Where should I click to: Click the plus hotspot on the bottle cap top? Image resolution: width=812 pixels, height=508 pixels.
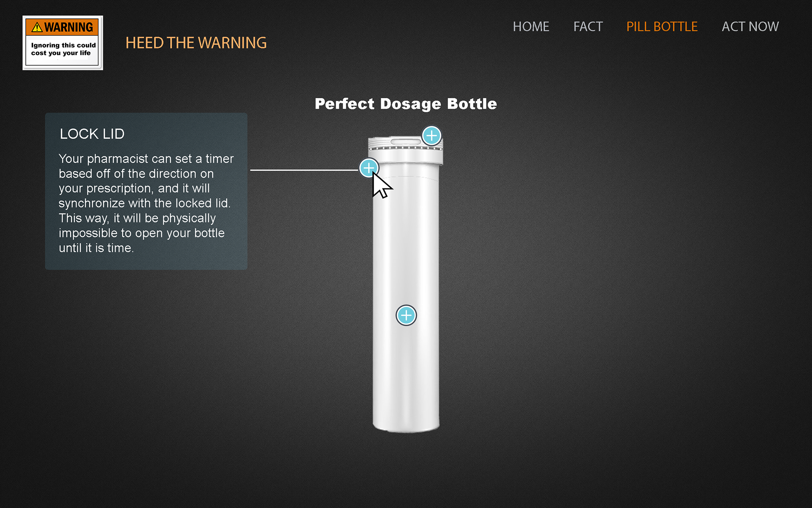[x=431, y=136]
